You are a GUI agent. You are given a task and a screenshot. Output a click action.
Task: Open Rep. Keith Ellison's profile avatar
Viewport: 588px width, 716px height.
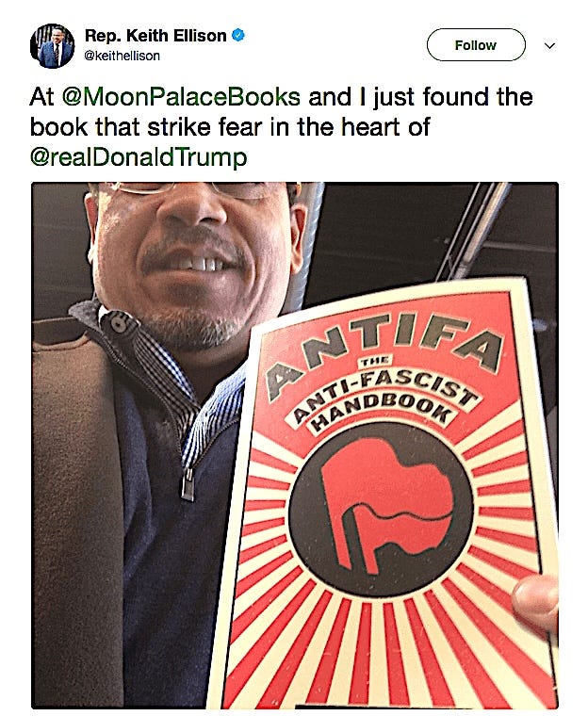coord(52,45)
